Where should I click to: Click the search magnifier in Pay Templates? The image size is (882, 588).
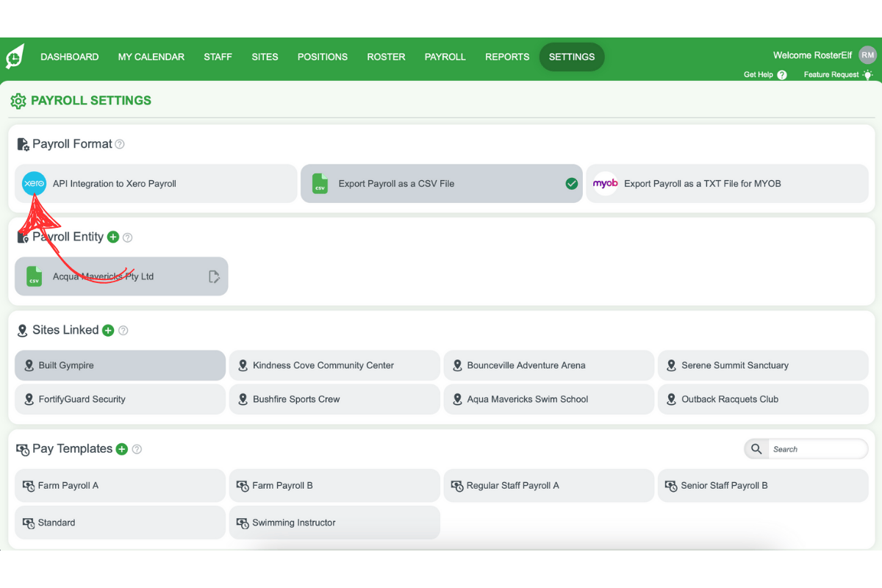pos(756,448)
